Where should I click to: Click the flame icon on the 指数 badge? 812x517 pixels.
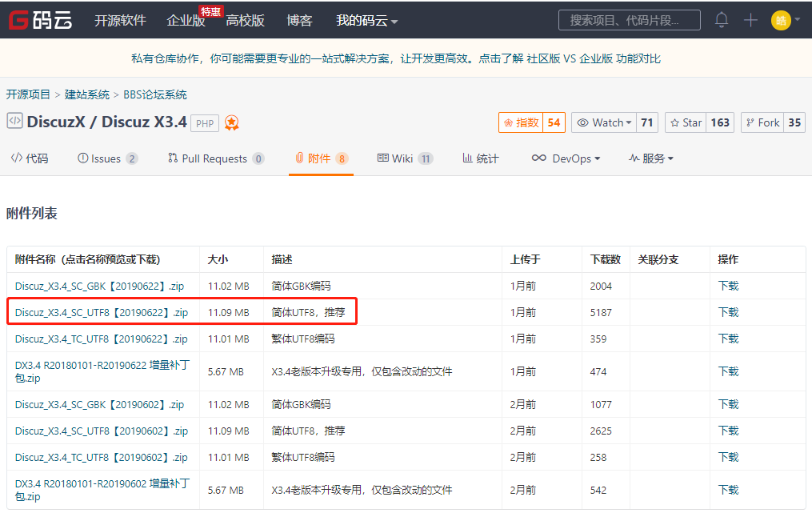tap(509, 123)
